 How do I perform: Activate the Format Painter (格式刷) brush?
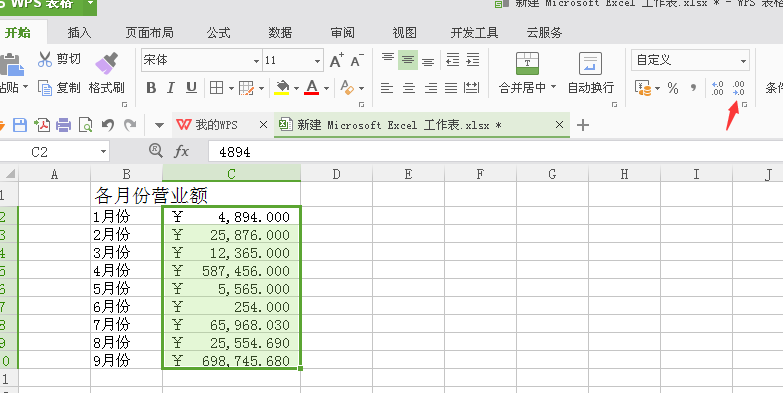pos(106,72)
